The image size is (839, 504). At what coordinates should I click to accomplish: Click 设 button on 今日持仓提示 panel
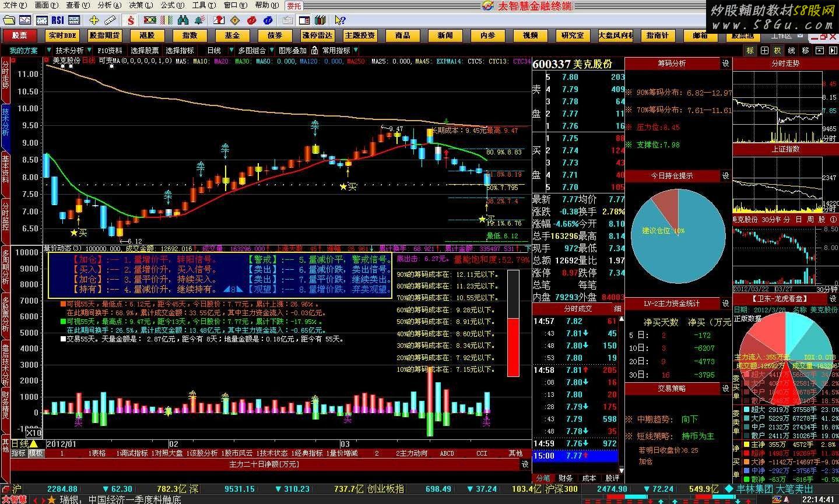[x=725, y=175]
